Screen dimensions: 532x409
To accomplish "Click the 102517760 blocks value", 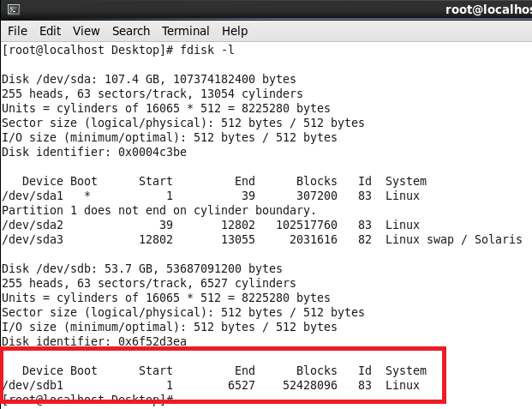I will pyautogui.click(x=307, y=225).
